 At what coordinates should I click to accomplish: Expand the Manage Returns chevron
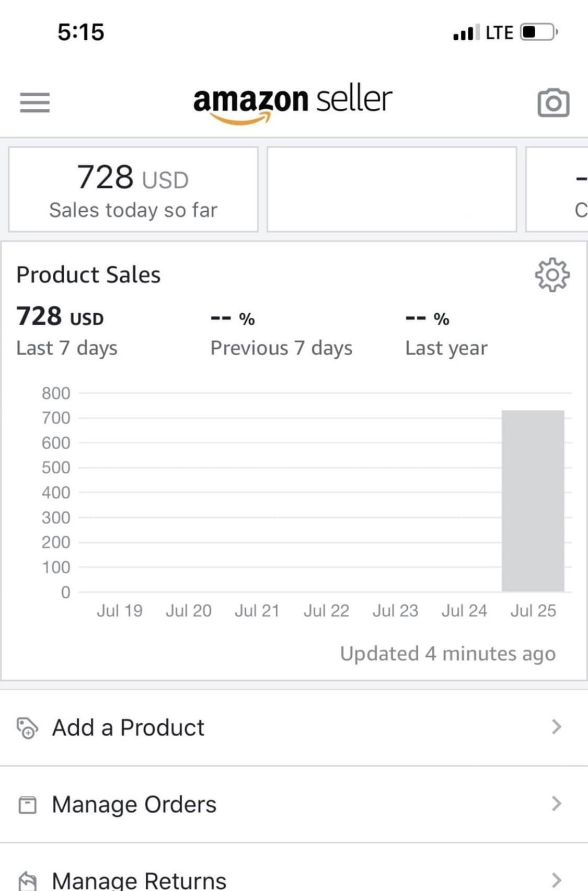pyautogui.click(x=557, y=880)
